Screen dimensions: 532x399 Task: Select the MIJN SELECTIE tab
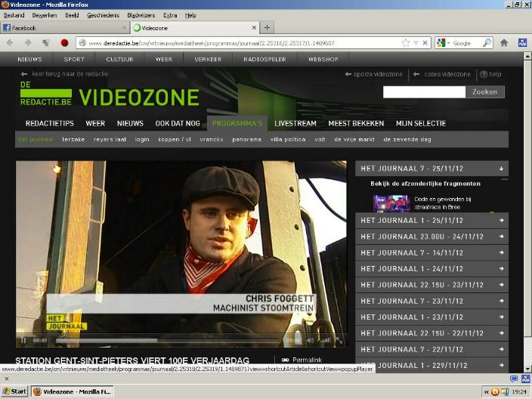pos(421,123)
